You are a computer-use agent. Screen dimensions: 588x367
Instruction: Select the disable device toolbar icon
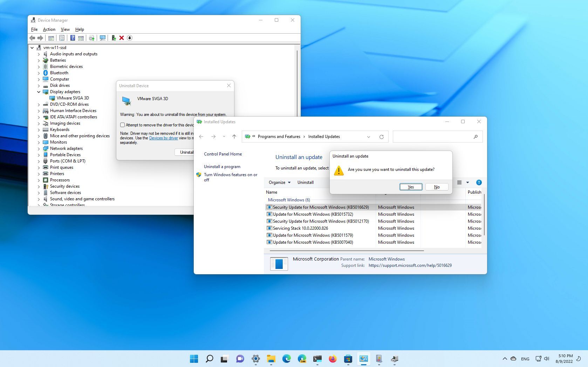[x=129, y=38]
